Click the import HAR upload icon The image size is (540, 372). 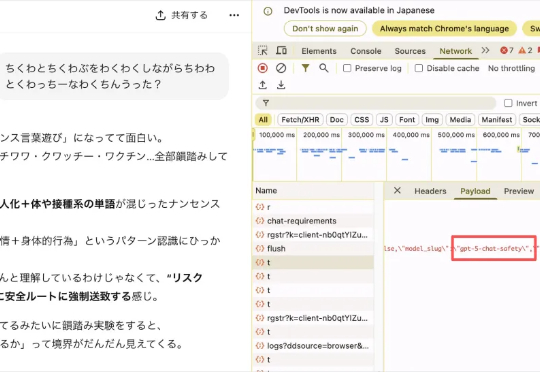click(263, 85)
